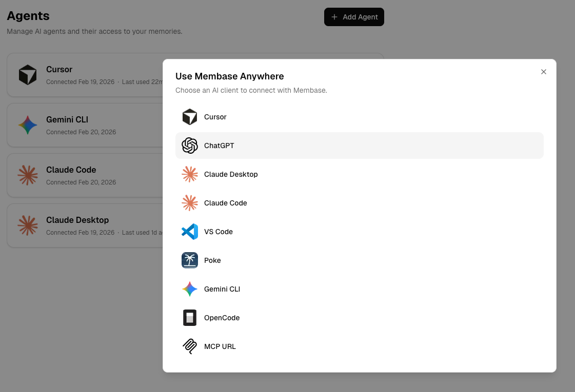Select ChatGPT from the client list
This screenshot has height=392, width=575.
point(360,146)
